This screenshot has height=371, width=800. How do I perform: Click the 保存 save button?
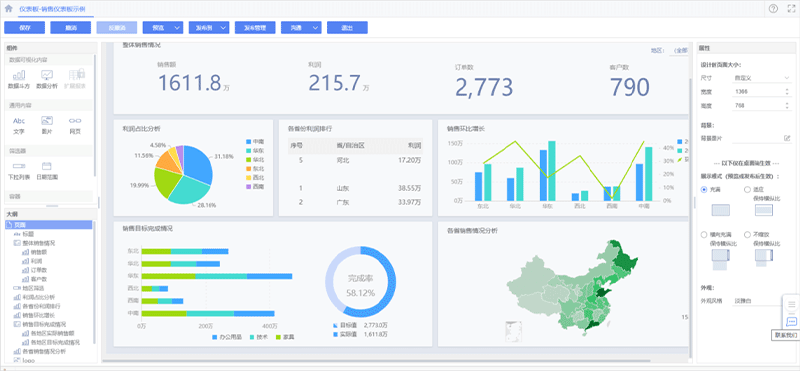[24, 28]
